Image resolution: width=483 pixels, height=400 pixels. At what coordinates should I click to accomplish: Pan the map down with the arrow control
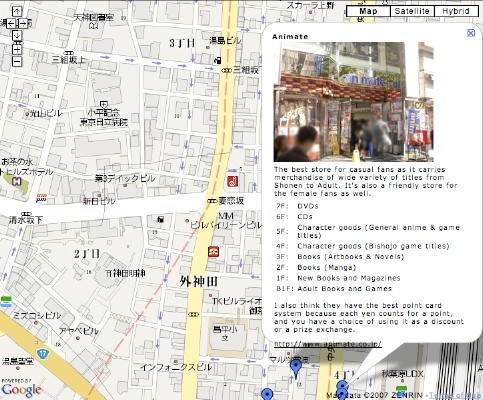[x=17, y=35]
